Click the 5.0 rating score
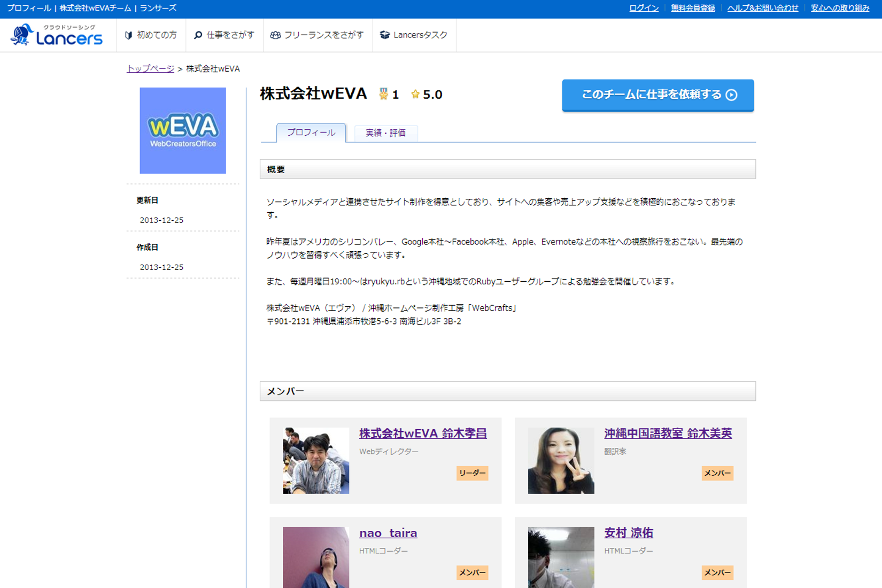 (432, 95)
